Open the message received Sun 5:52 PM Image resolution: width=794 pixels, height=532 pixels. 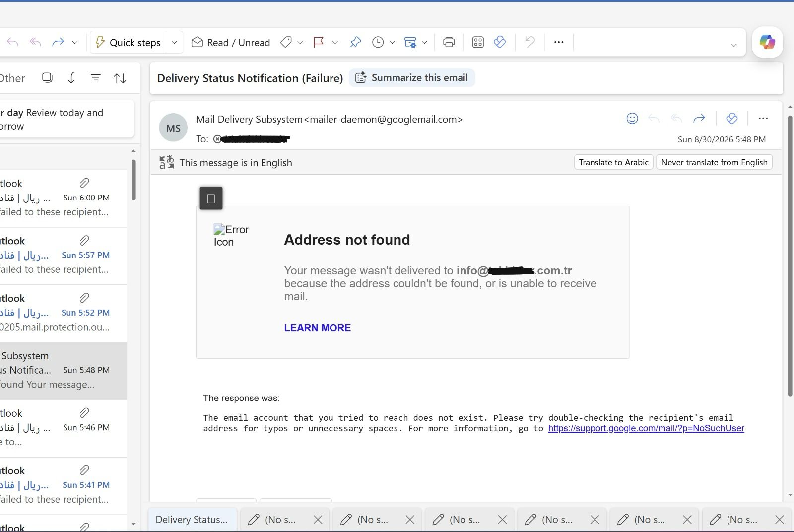64,313
